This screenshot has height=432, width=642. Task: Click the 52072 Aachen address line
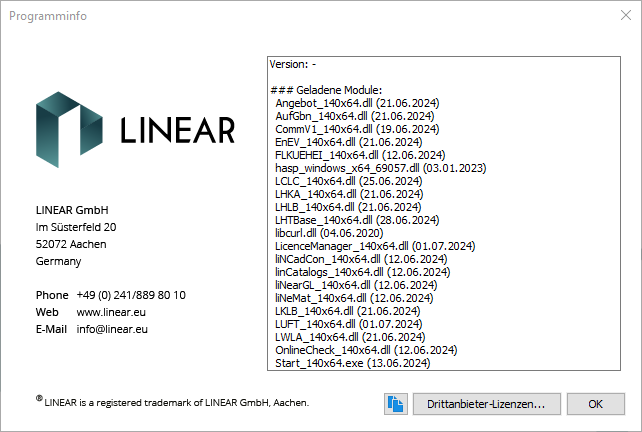tap(71, 244)
